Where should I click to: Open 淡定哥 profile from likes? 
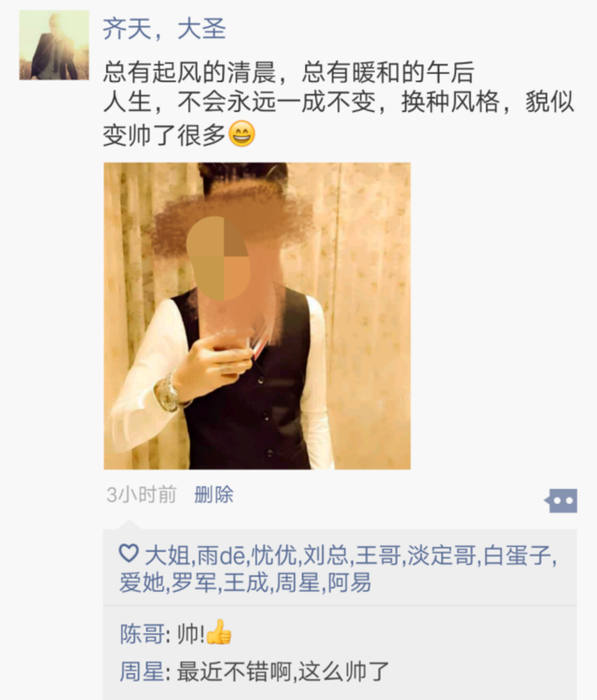[x=441, y=555]
